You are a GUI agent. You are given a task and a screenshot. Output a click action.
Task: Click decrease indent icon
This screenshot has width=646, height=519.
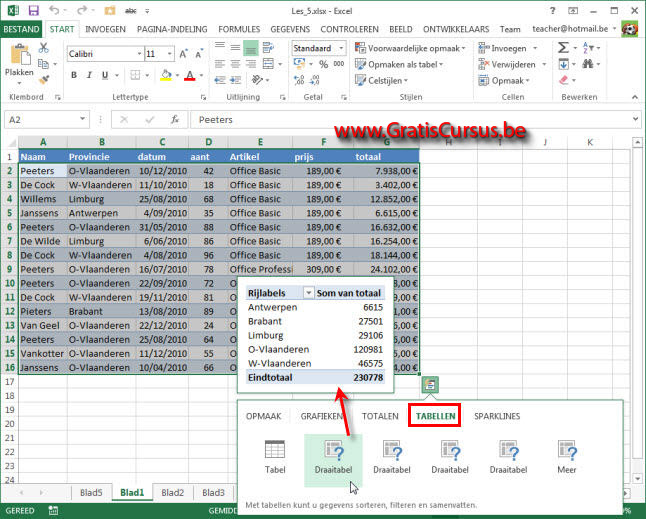[x=220, y=80]
